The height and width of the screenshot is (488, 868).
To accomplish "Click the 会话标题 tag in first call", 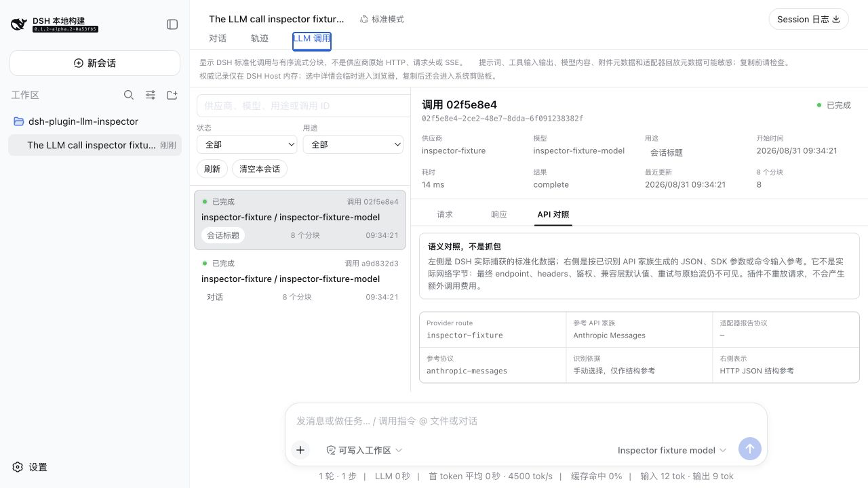I will click(223, 235).
